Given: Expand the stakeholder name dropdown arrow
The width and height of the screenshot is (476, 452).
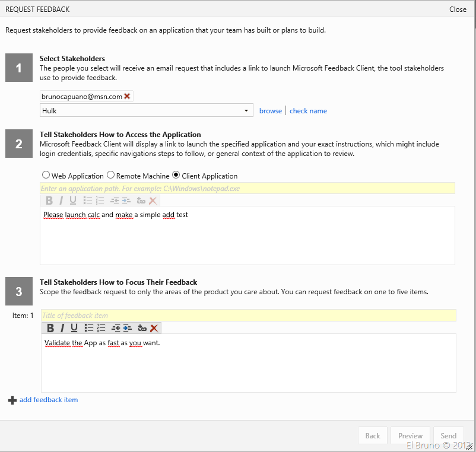Looking at the screenshot, I should (x=246, y=111).
